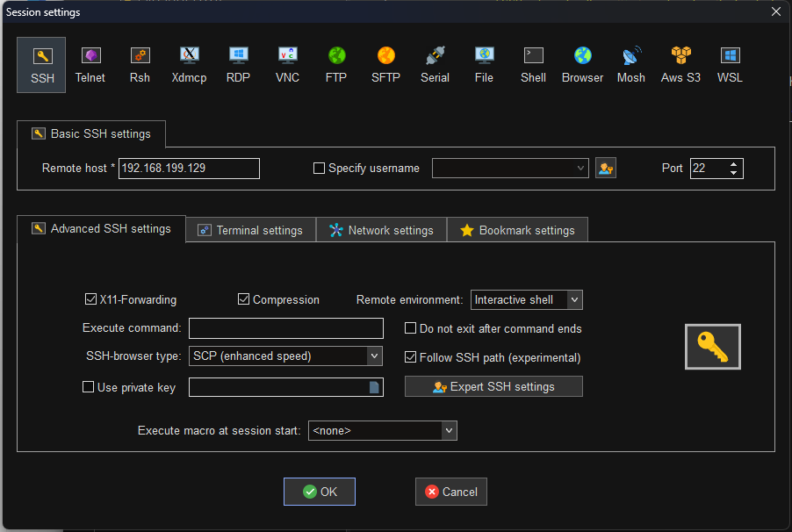
Task: Open the Network settings tab
Action: (381, 230)
